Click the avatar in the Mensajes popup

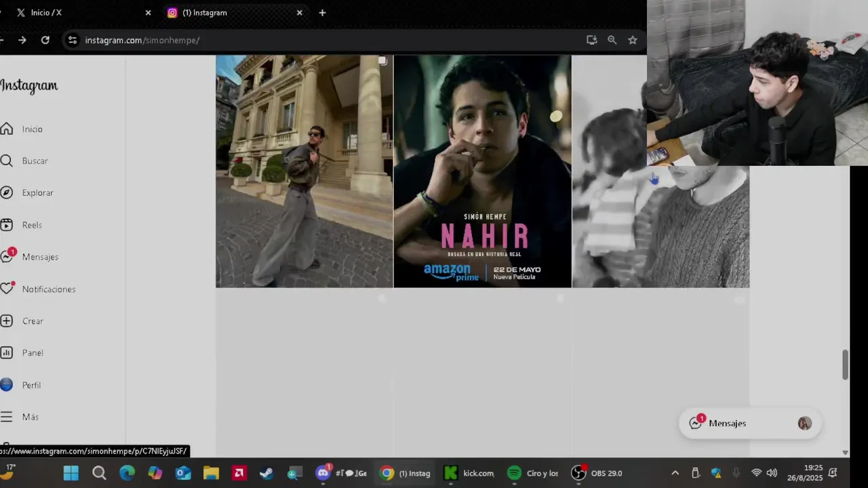804,423
